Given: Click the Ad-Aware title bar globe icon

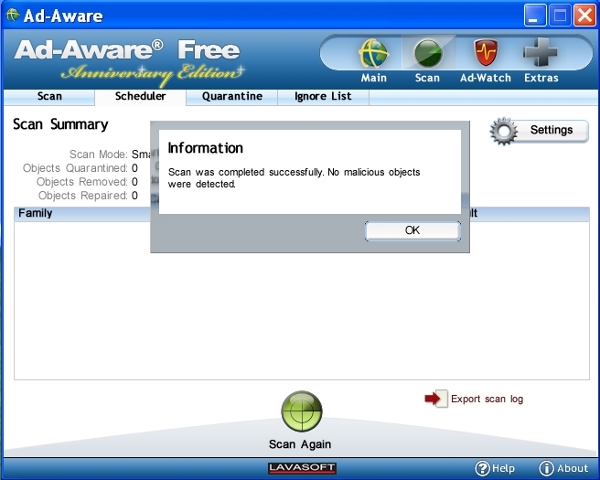Looking at the screenshot, I should 13,15.
